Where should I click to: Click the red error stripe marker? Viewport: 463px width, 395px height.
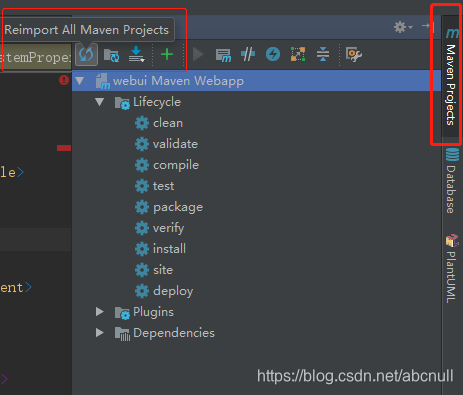coord(64,148)
